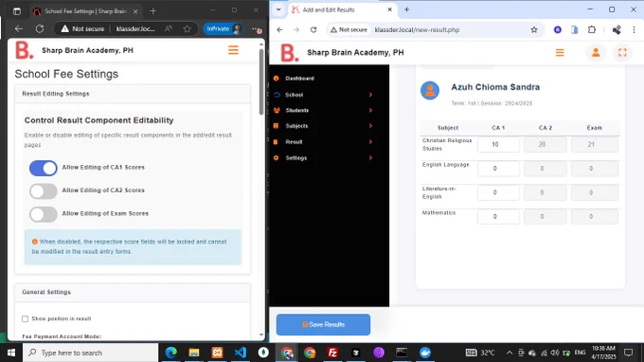Click the Sharp Brain Academy logo in Chrome
Viewport: 644px width, 362px height.
(x=290, y=53)
